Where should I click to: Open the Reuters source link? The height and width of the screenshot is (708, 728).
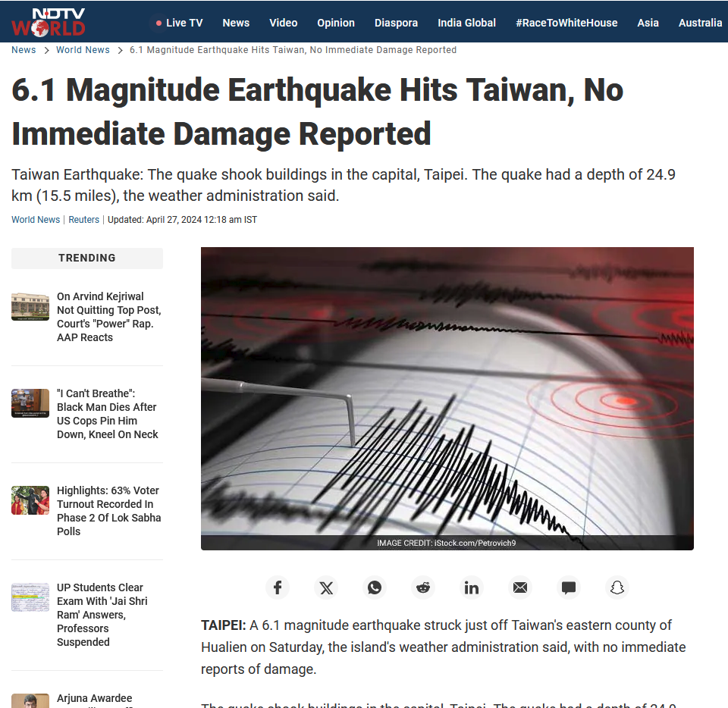84,220
